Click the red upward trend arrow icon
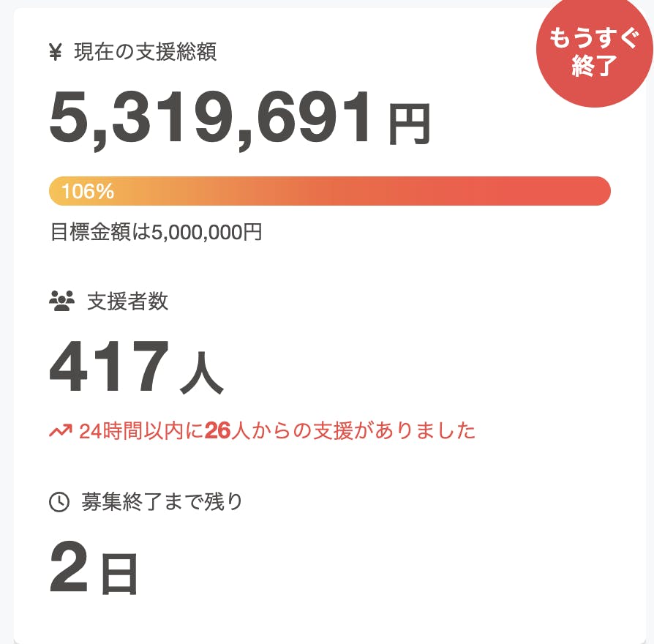 point(60,431)
